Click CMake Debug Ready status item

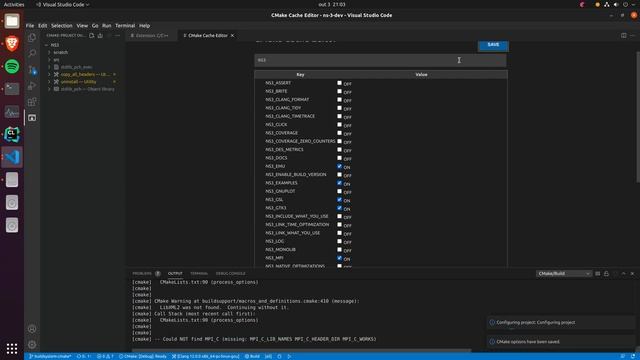[x=143, y=356]
